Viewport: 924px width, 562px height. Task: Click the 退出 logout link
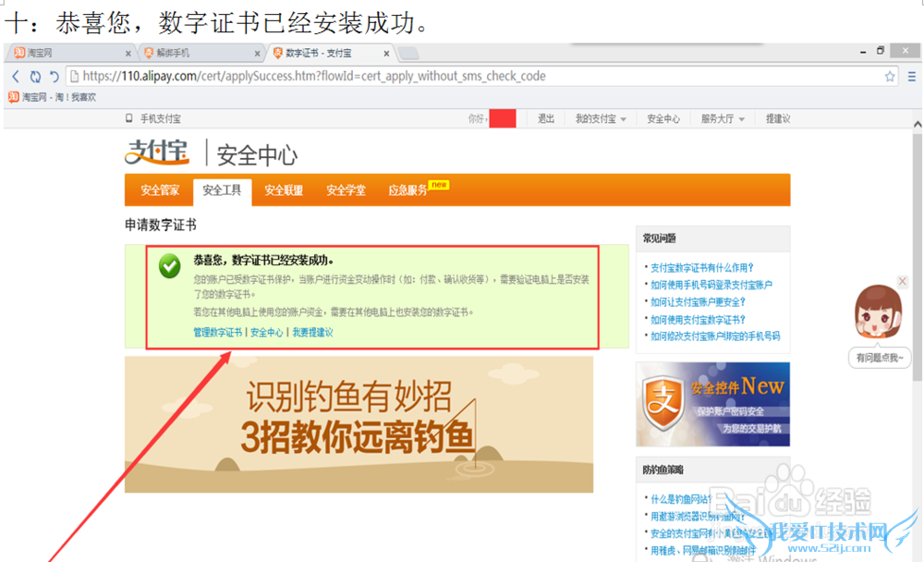pos(546,118)
